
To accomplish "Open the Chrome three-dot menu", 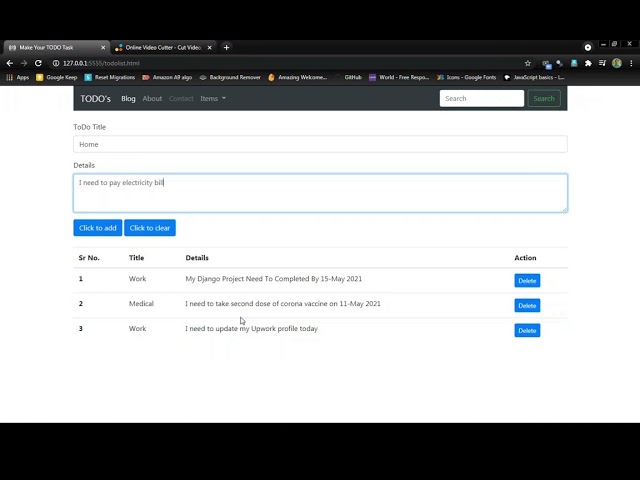I will tap(631, 63).
